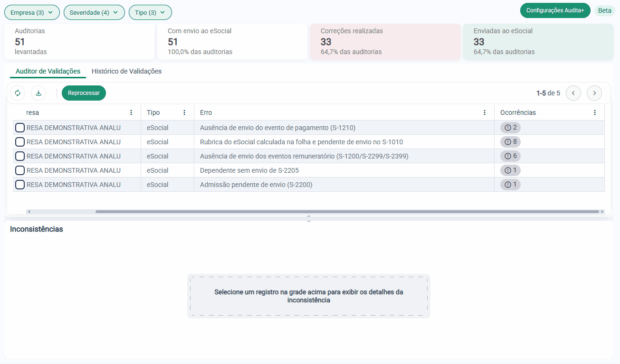Switch to Auditor de Validações tab
The image size is (620, 364).
(x=48, y=71)
